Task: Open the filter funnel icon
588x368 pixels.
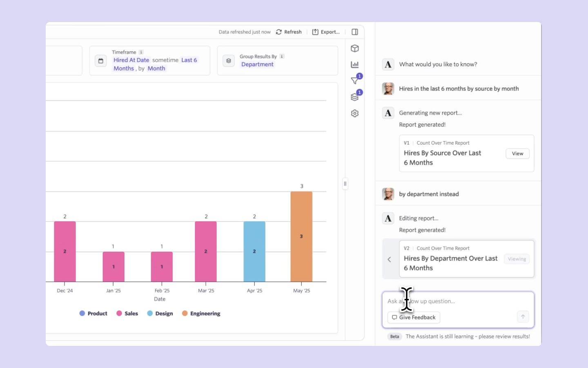Action: (354, 81)
